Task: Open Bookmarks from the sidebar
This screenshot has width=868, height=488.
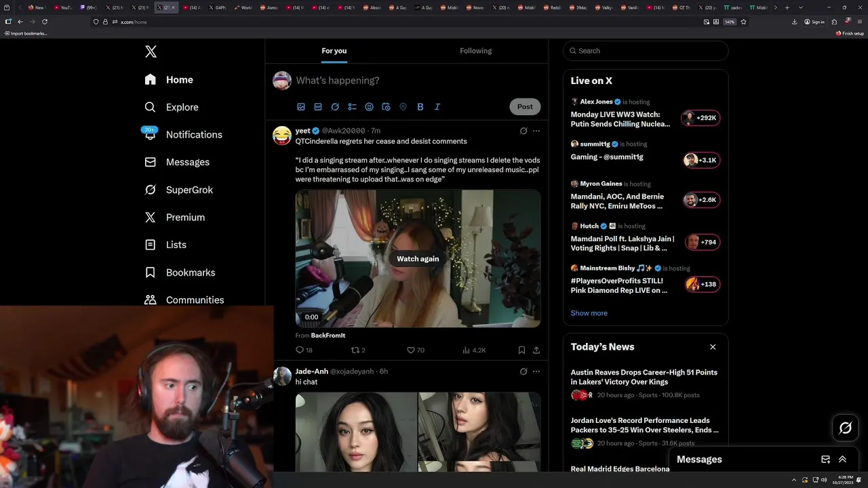Action: click(180, 272)
